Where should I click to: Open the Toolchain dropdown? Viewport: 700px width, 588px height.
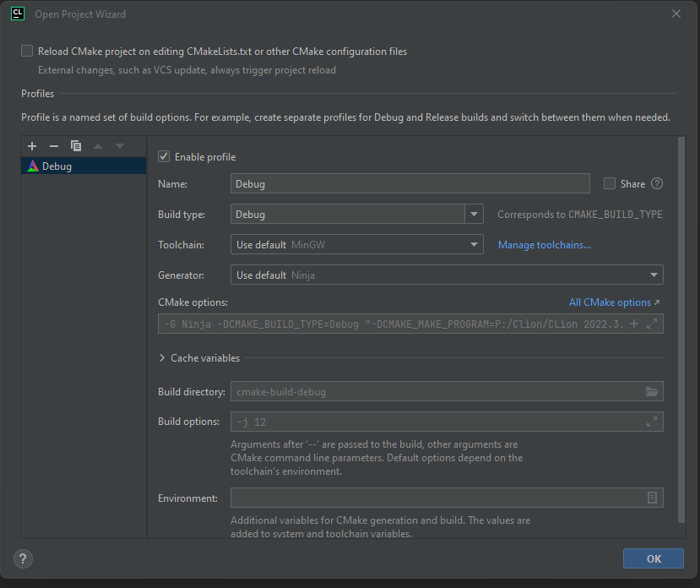tap(356, 244)
